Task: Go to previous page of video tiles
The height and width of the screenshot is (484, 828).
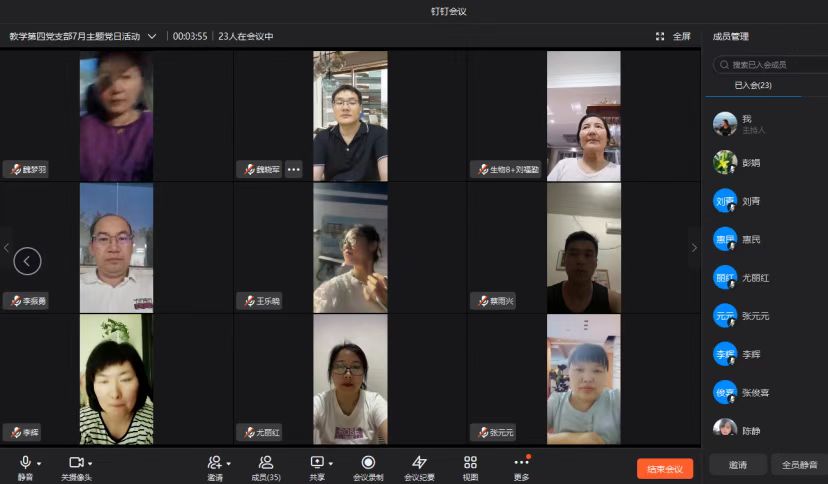Action: (27, 261)
